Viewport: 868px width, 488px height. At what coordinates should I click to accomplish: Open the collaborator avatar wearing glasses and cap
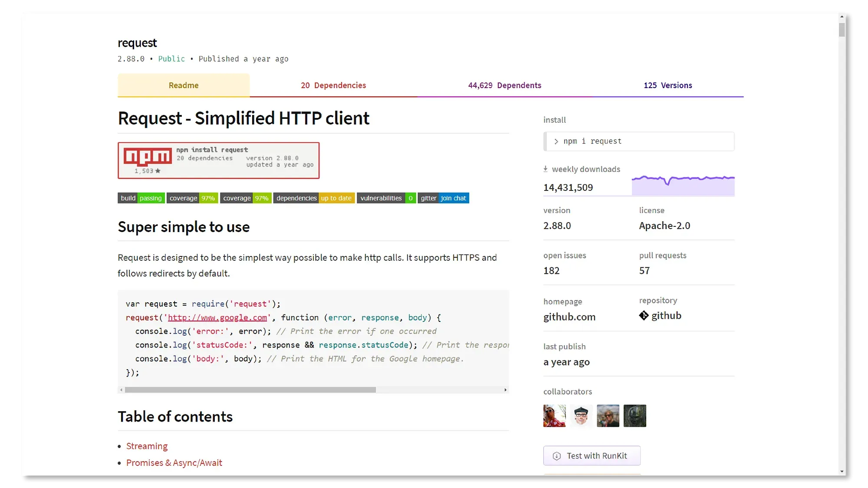pyautogui.click(x=581, y=416)
